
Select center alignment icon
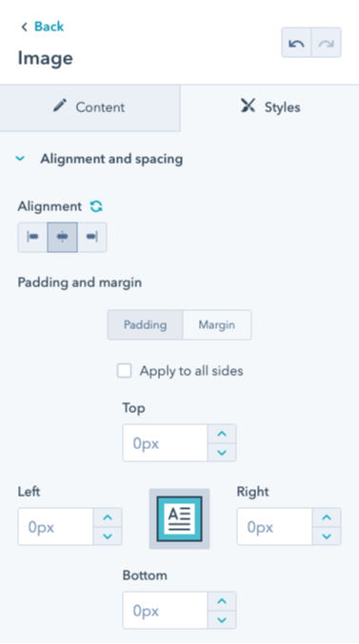coord(62,237)
